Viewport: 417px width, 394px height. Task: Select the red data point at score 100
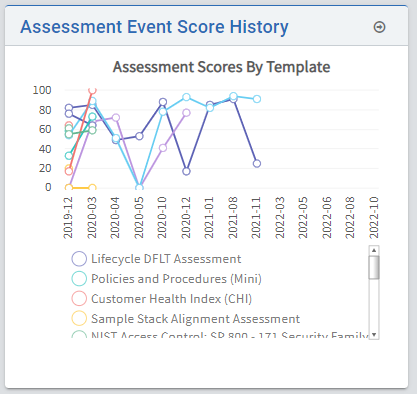click(92, 90)
